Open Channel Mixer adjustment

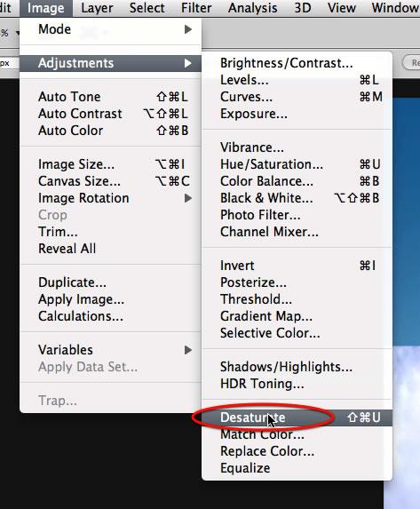tap(297, 232)
